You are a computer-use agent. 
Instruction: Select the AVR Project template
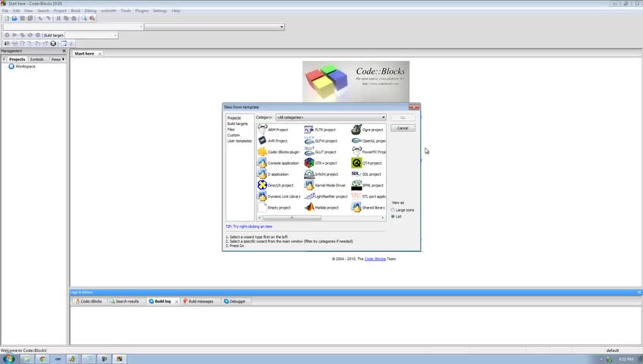[x=273, y=140]
